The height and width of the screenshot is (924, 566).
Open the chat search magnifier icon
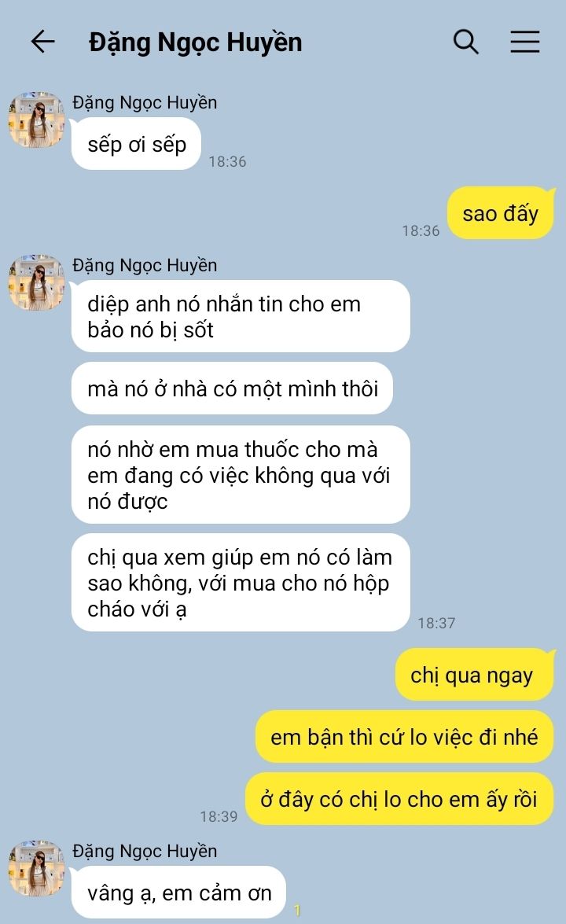click(465, 42)
